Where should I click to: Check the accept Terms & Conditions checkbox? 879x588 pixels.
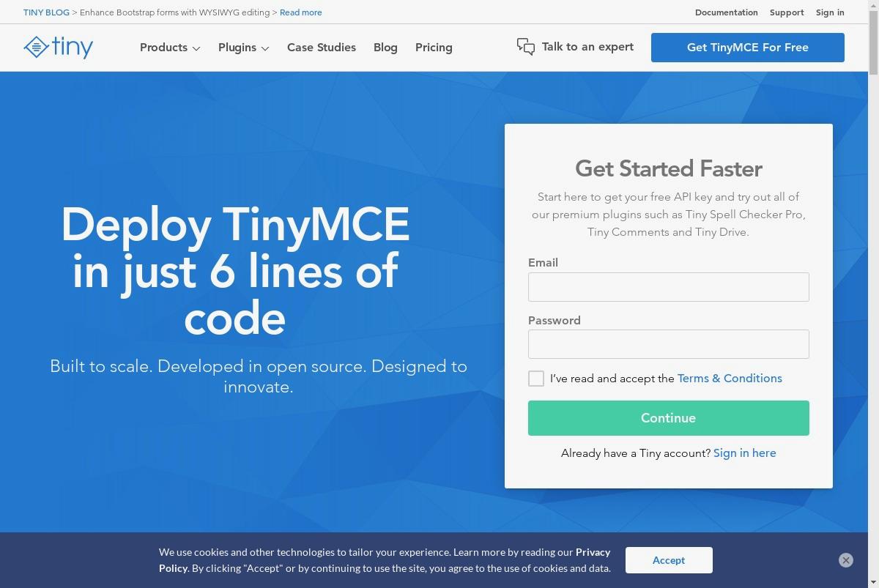pos(536,379)
